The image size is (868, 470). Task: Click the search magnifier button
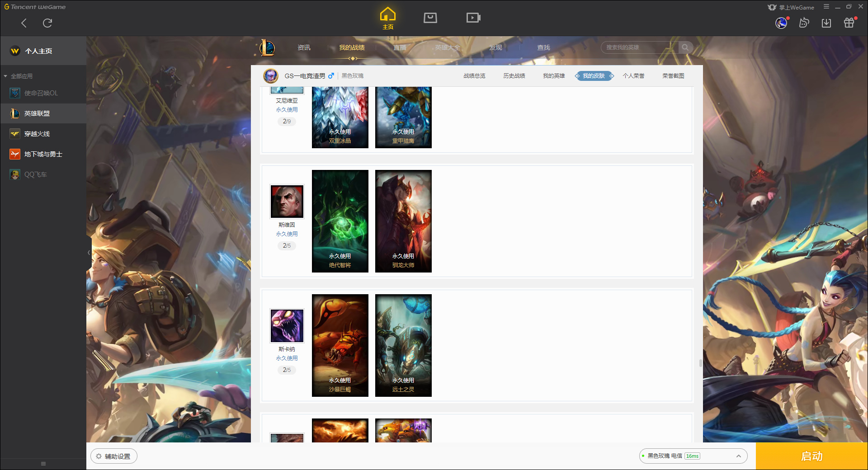click(x=685, y=47)
